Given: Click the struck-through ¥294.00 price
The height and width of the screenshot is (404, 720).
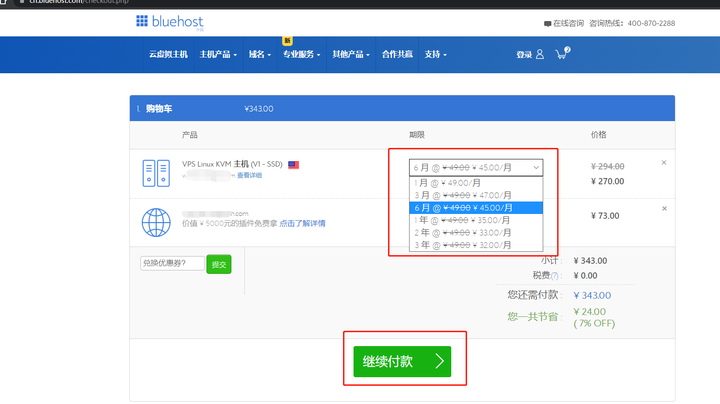Looking at the screenshot, I should (607, 166).
